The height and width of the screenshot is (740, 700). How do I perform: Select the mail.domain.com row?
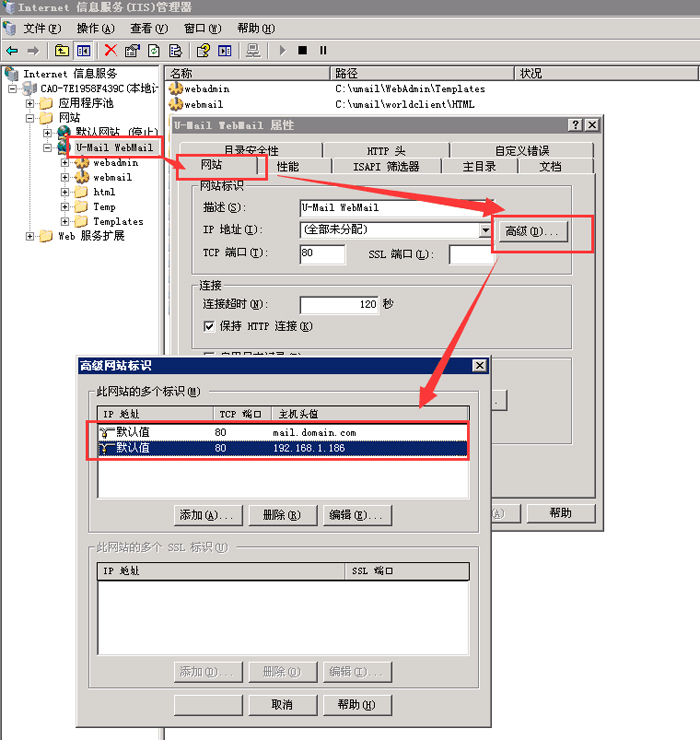coord(282,432)
